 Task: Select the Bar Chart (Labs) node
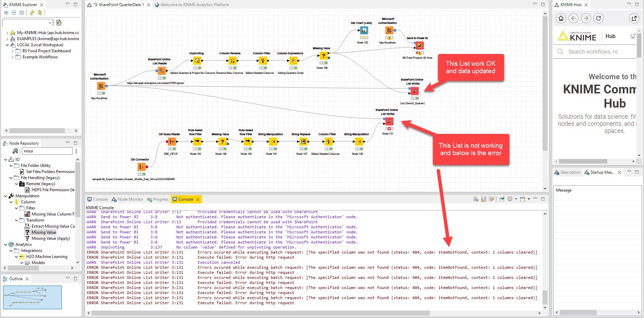coord(364,31)
